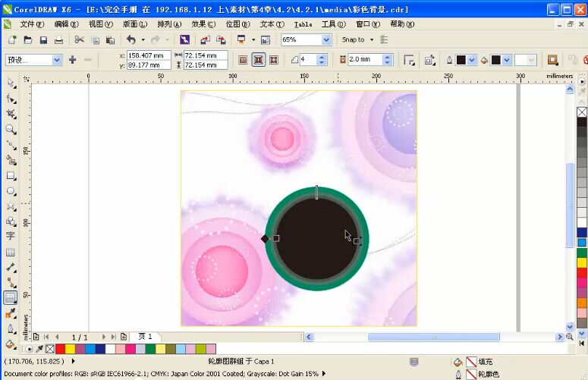This screenshot has width=588, height=380.
Task: Click the x position input field
Action: [149, 55]
